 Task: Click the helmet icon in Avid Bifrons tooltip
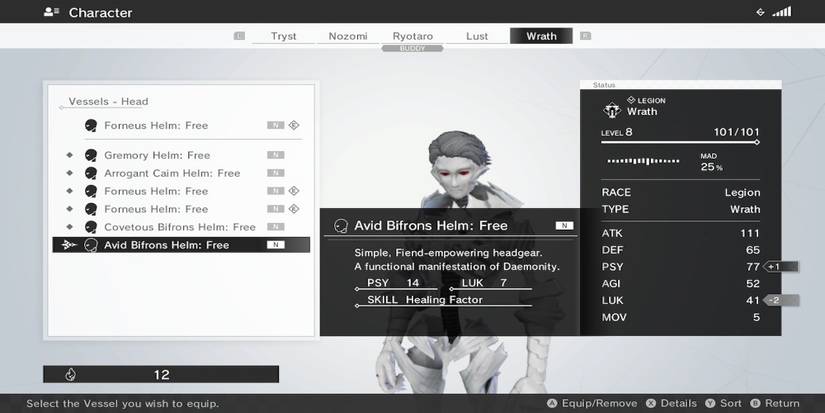coord(340,225)
